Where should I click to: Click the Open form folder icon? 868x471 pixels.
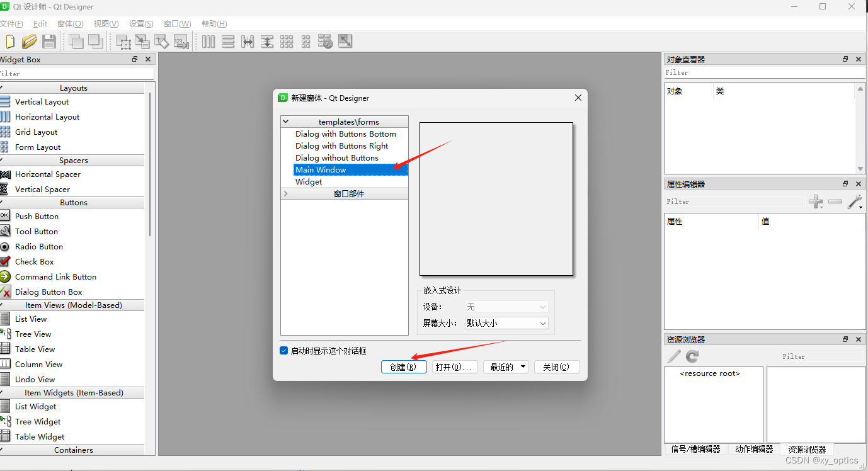point(30,42)
